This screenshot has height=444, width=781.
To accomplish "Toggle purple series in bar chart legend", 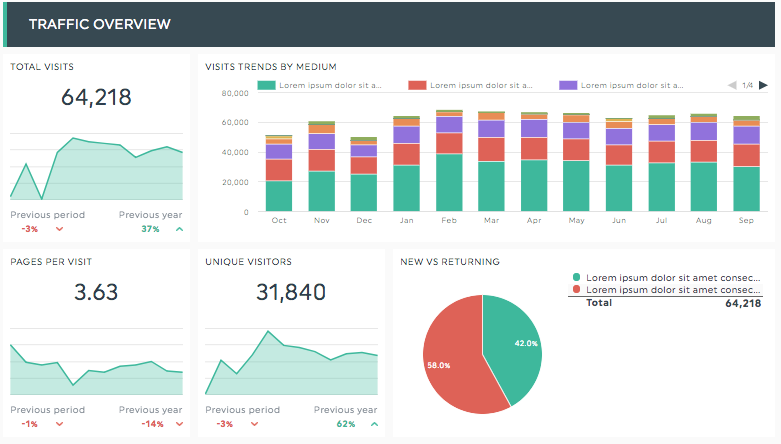I will click(x=568, y=85).
